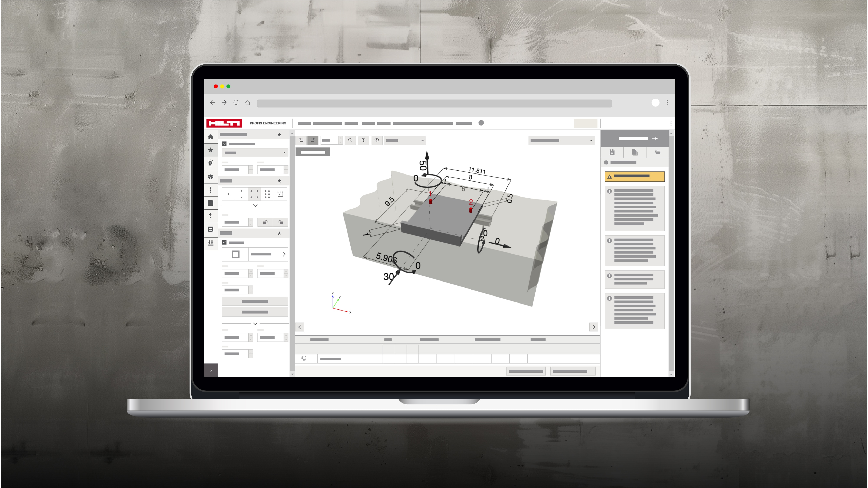The height and width of the screenshot is (488, 868).
Task: Click the PROFIS ENGINEERING title
Action: click(268, 123)
